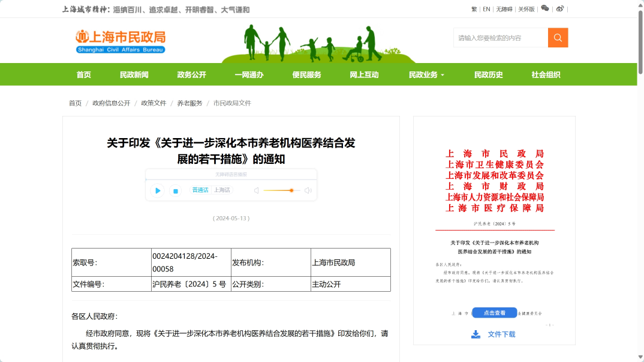
Task: Switch narration to 普通话
Action: (x=200, y=190)
